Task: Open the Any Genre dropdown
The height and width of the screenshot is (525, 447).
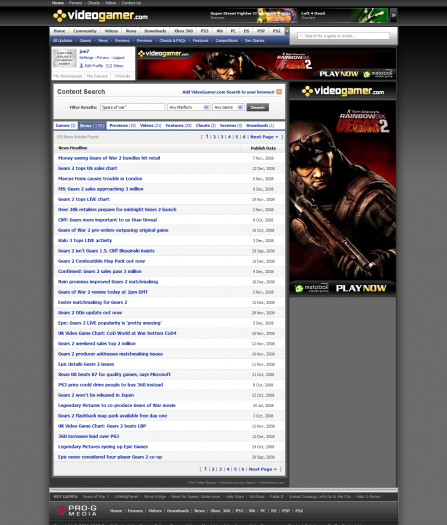Action: pyautogui.click(x=228, y=107)
